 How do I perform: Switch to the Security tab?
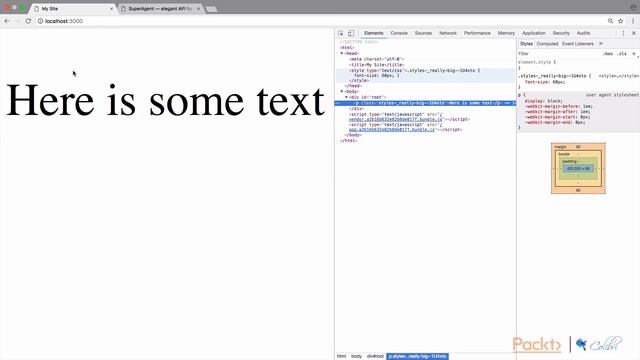click(561, 33)
